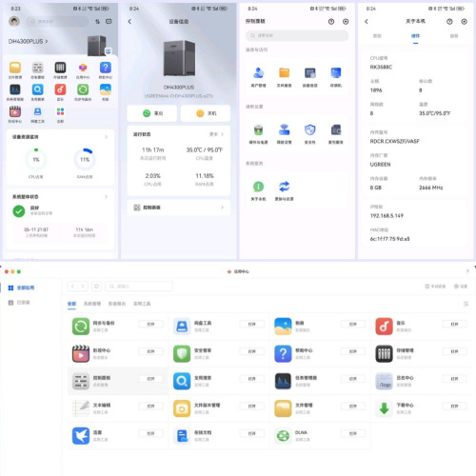The height and width of the screenshot is (476, 476).
Task: Open the Update and Restore arrows icon
Action: pos(284,187)
